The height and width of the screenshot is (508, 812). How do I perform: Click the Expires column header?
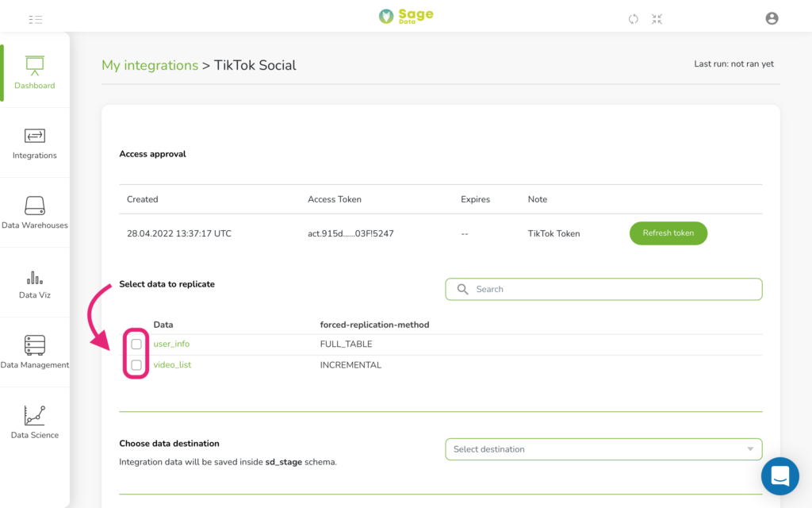click(x=476, y=199)
